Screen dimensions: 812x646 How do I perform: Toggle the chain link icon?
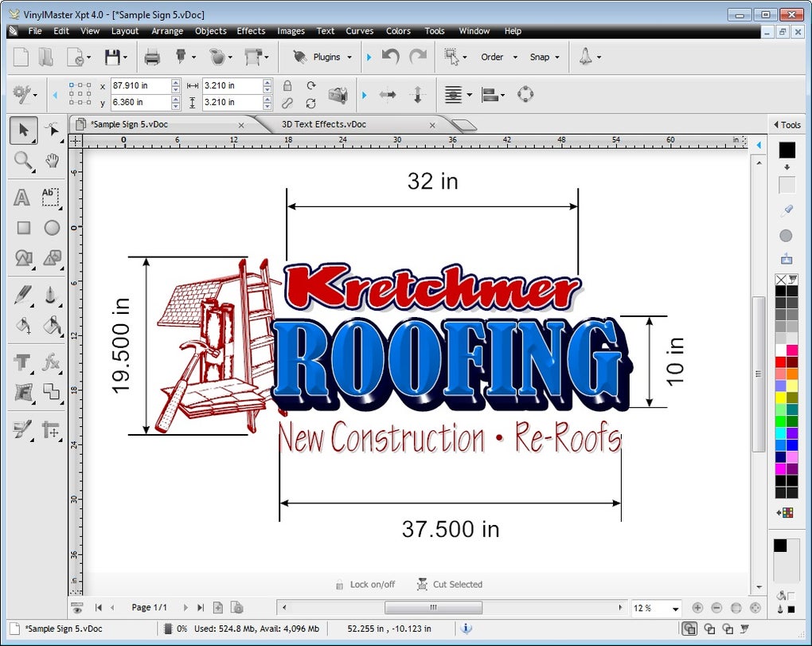[287, 103]
